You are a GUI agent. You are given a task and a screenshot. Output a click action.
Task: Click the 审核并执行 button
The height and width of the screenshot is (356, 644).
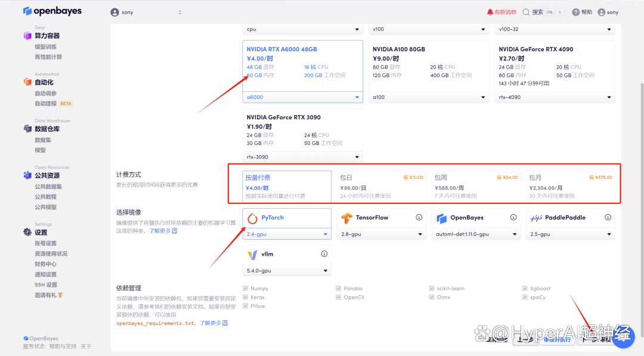(x=558, y=339)
